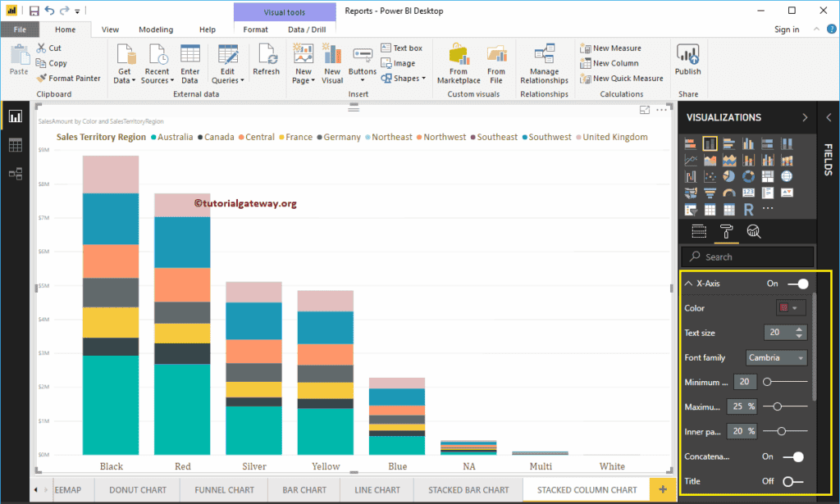Screen dimensions: 840x504
Task: Open the Analytics pane magnifier icon
Action: click(x=755, y=232)
